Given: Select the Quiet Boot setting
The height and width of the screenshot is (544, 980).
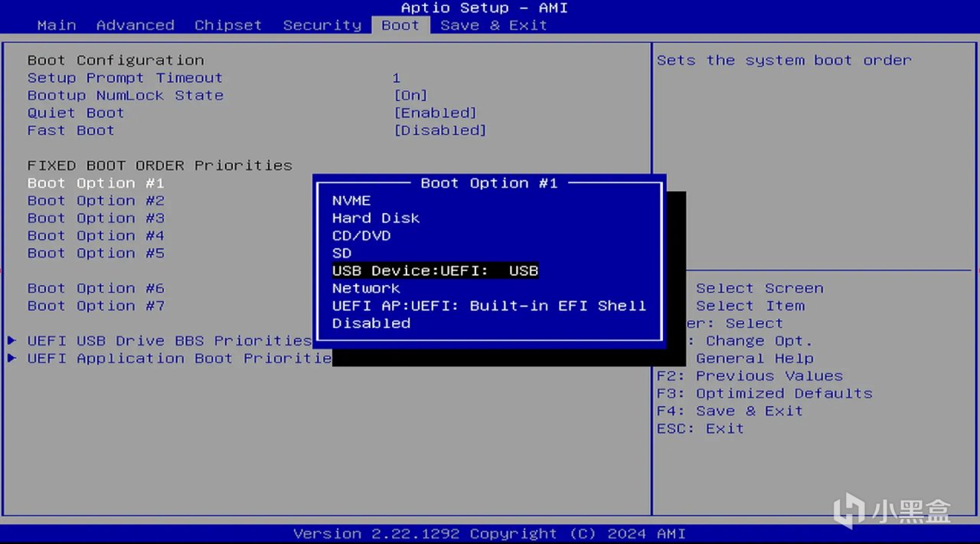Looking at the screenshot, I should pos(76,113).
